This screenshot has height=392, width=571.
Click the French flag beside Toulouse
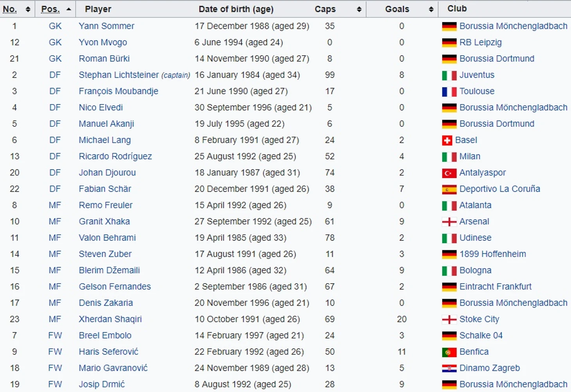click(449, 92)
